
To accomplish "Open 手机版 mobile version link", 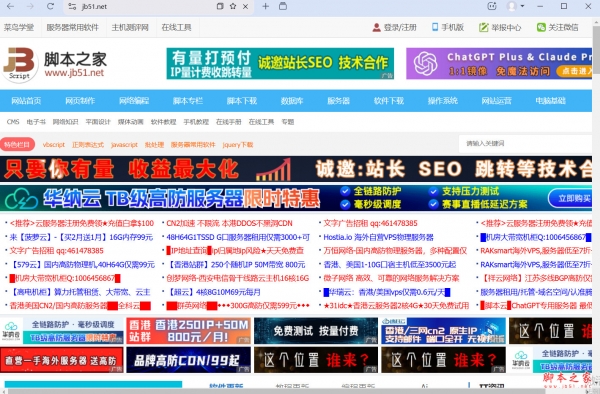I will [x=448, y=27].
